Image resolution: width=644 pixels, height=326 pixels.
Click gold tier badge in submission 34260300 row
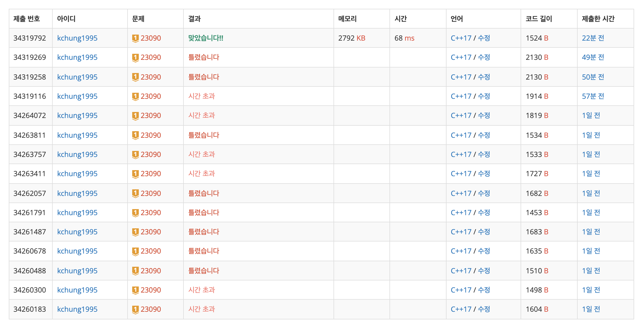click(x=135, y=290)
